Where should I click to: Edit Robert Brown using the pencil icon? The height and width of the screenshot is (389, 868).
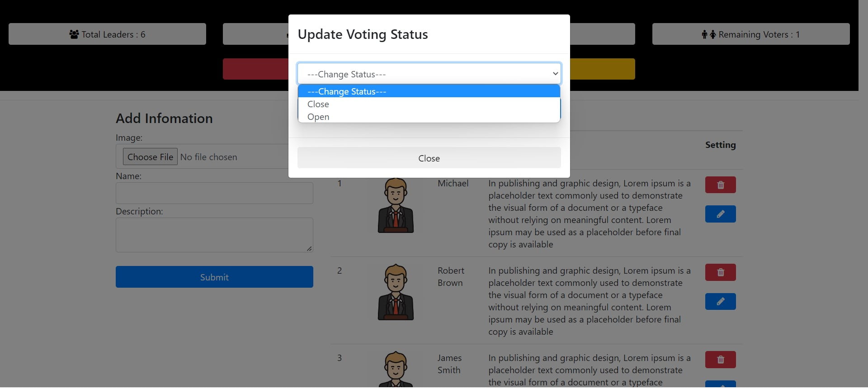720,302
